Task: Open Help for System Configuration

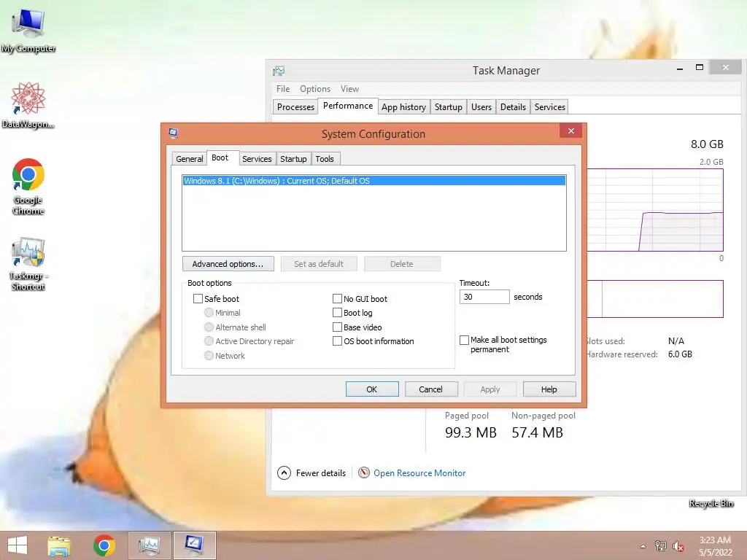Action: point(549,389)
